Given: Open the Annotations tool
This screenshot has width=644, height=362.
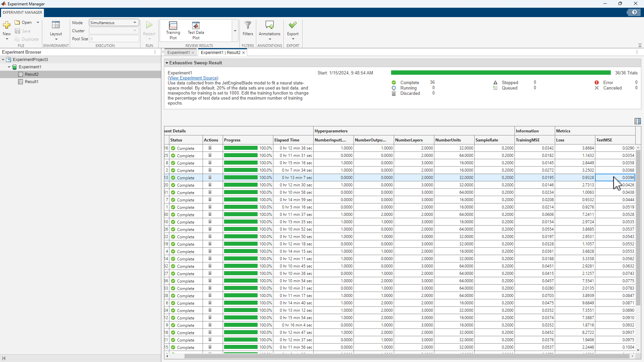Looking at the screenshot, I should click(269, 25).
